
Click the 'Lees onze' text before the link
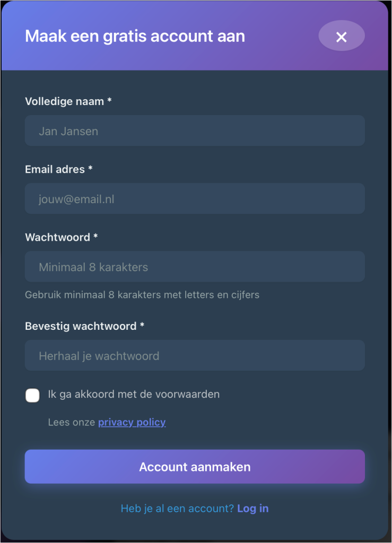72,423
